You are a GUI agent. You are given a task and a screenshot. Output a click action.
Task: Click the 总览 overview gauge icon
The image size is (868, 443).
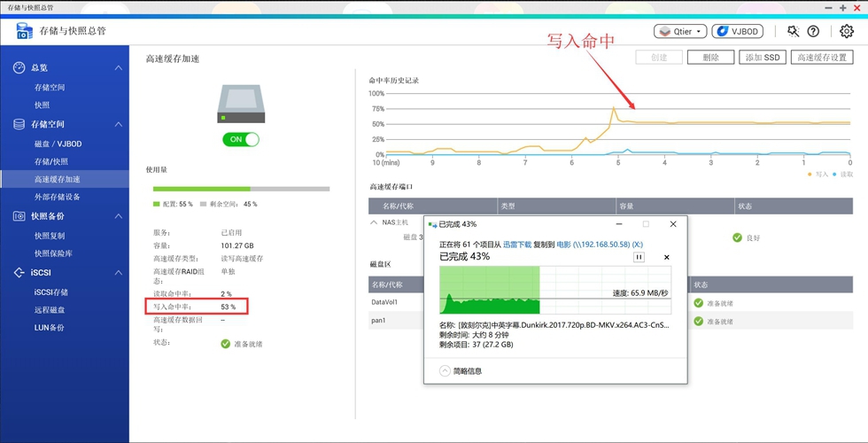pyautogui.click(x=19, y=67)
